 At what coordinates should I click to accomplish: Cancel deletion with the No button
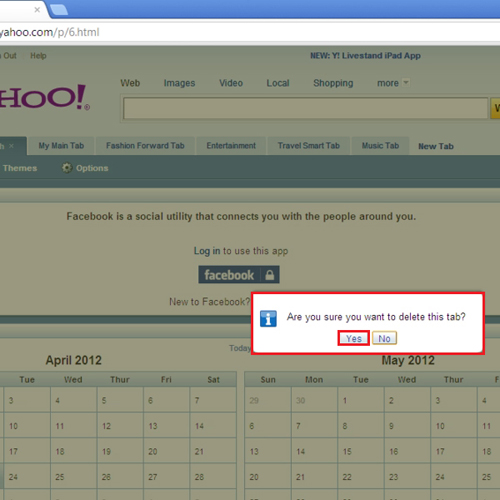pyautogui.click(x=384, y=338)
